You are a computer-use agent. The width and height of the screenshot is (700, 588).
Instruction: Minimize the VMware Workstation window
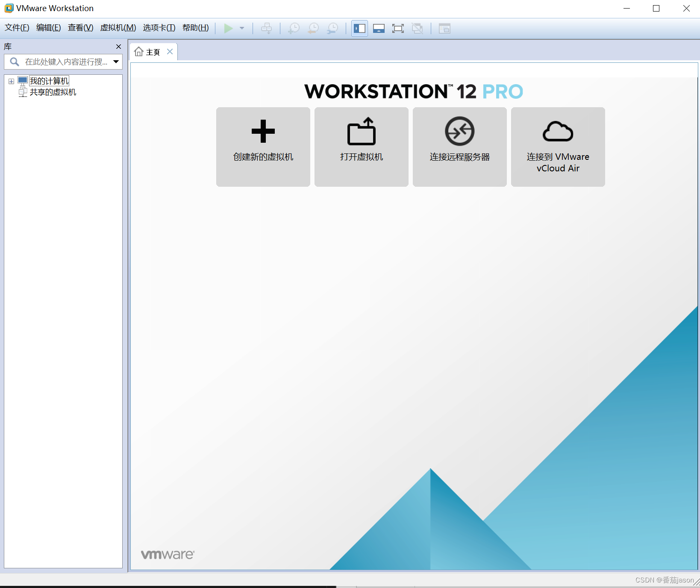tap(627, 9)
